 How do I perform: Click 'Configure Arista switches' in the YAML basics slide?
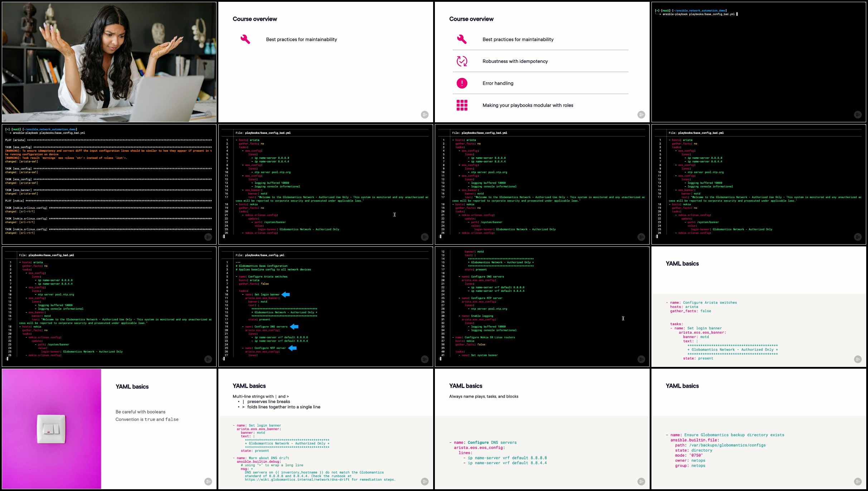(x=710, y=303)
